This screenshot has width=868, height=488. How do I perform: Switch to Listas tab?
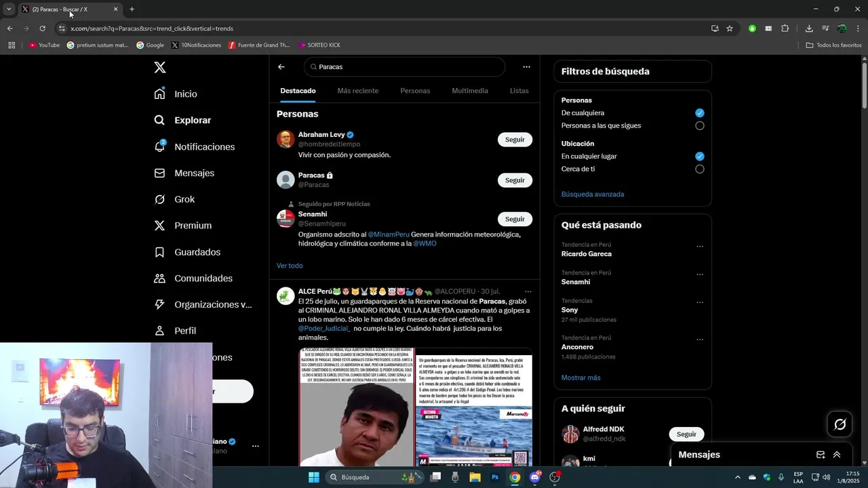click(x=519, y=91)
